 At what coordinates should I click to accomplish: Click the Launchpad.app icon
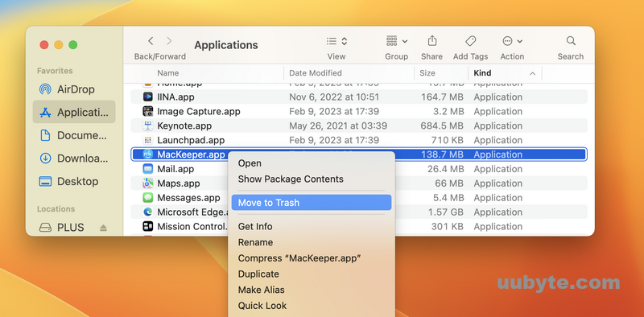click(x=148, y=140)
